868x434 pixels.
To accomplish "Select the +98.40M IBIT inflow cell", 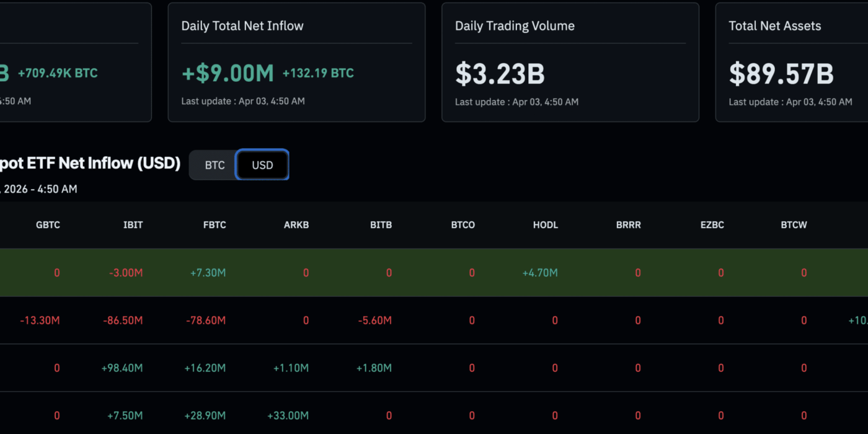I will [122, 368].
